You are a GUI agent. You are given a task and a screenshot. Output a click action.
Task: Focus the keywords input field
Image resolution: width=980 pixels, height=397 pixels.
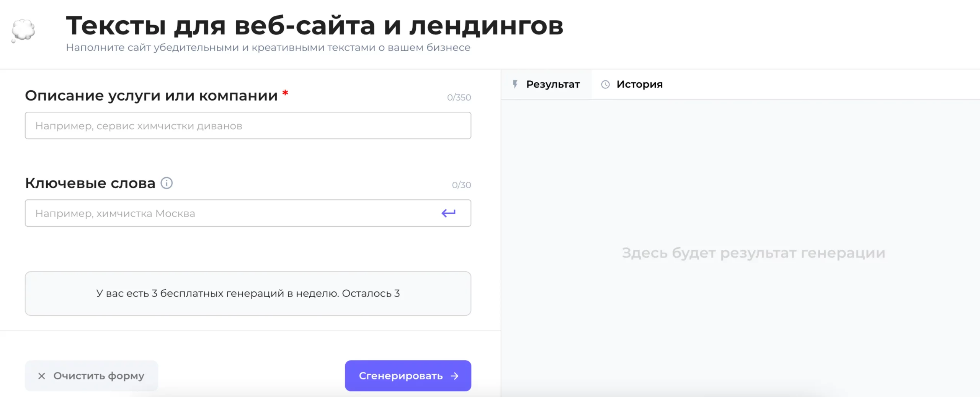[230, 213]
